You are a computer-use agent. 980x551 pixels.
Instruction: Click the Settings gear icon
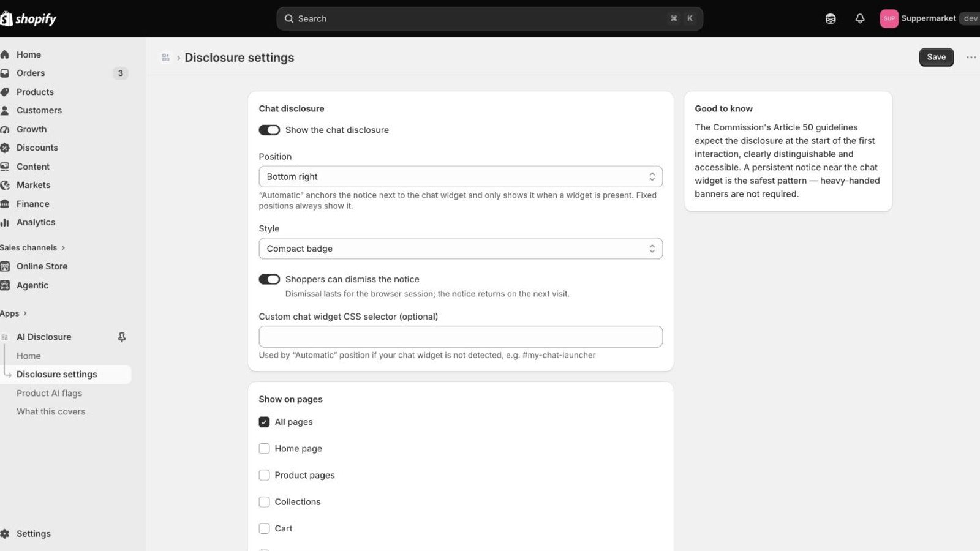[x=5, y=534]
